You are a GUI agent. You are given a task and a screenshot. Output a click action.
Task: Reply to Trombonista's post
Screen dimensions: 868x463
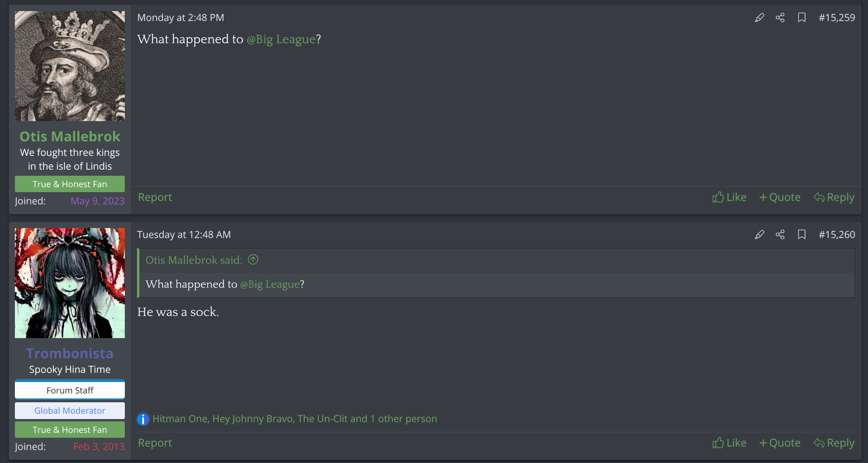point(834,443)
